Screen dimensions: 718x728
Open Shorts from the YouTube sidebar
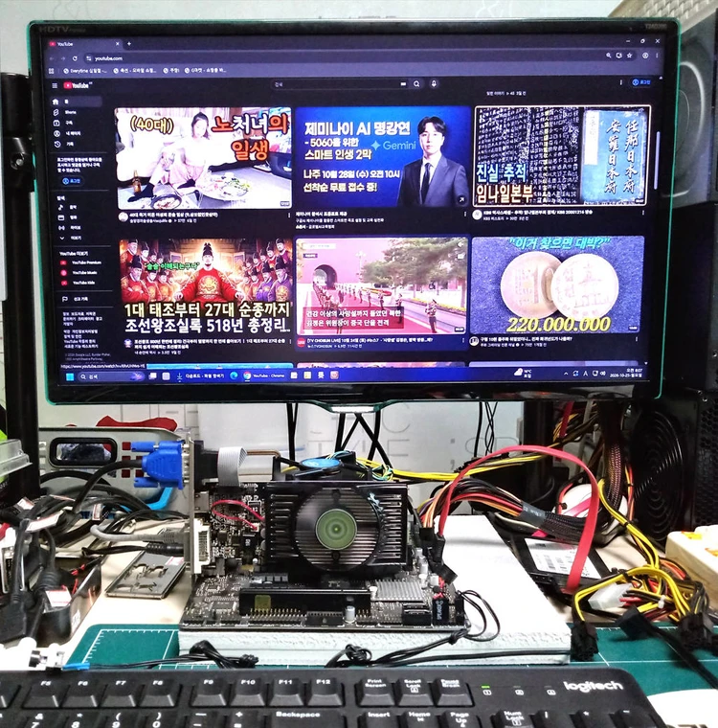pos(65,112)
